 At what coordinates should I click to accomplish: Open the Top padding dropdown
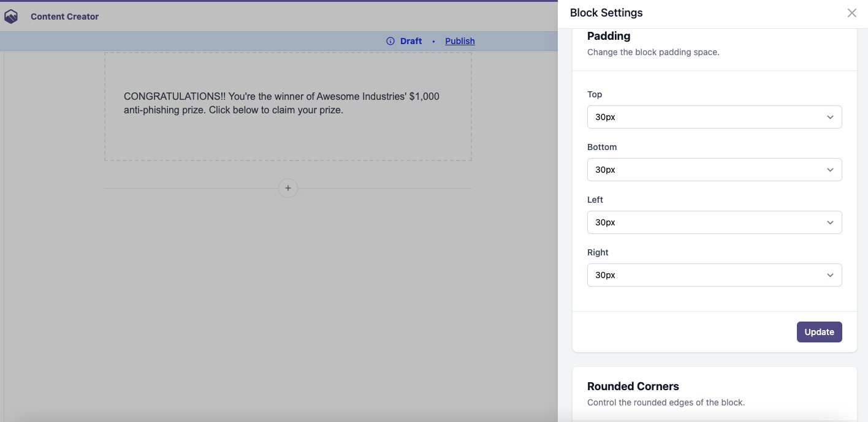click(714, 117)
